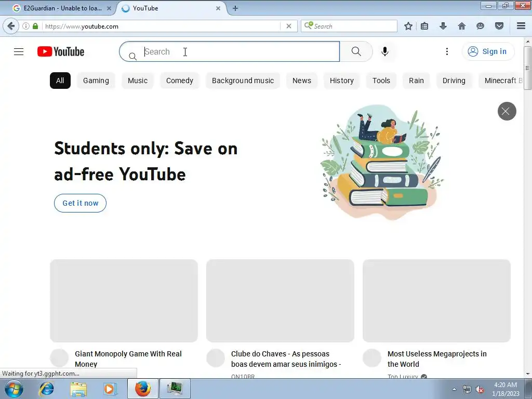Close the E2Guardian tab
The height and width of the screenshot is (399, 532).
coord(109,8)
